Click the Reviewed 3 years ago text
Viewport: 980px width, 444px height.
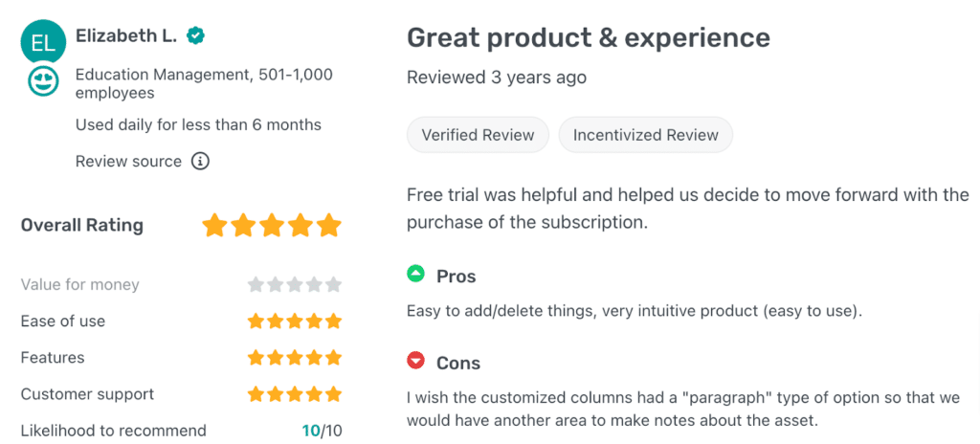click(497, 78)
